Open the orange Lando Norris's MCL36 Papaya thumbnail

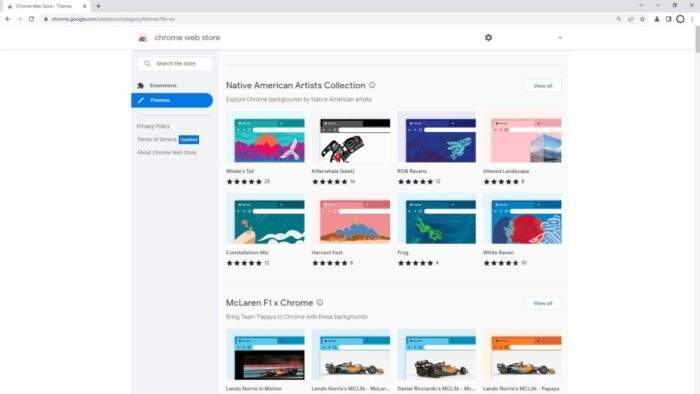tap(522, 356)
